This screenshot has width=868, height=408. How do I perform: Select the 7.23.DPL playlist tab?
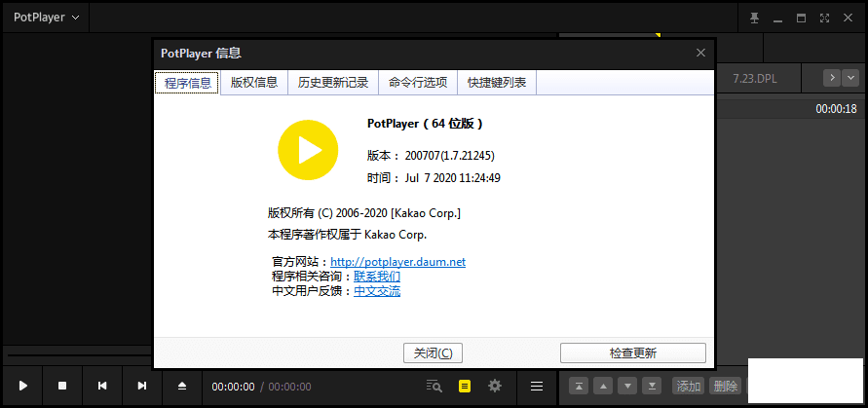click(x=757, y=79)
